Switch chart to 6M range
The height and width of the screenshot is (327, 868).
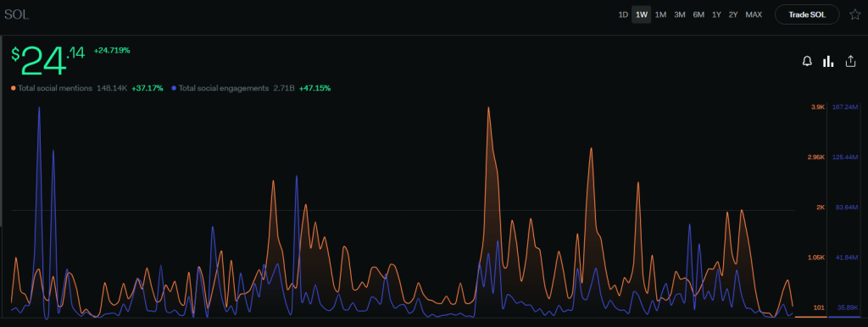coord(698,15)
